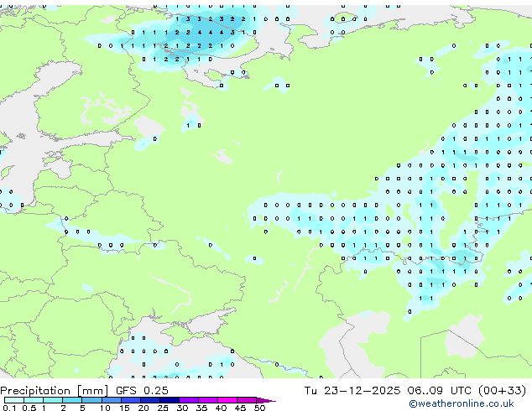
Task: Click the '30' legend scale value
Action: pyautogui.click(x=182, y=408)
